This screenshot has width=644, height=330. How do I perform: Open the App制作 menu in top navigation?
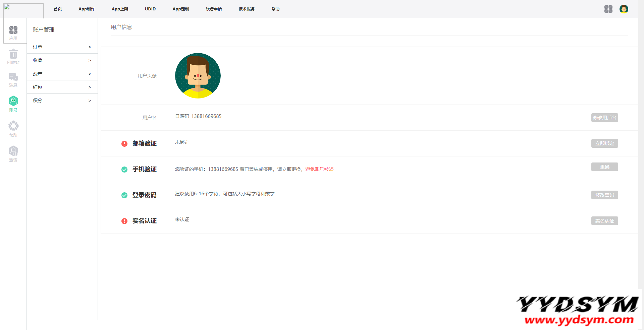pyautogui.click(x=87, y=9)
